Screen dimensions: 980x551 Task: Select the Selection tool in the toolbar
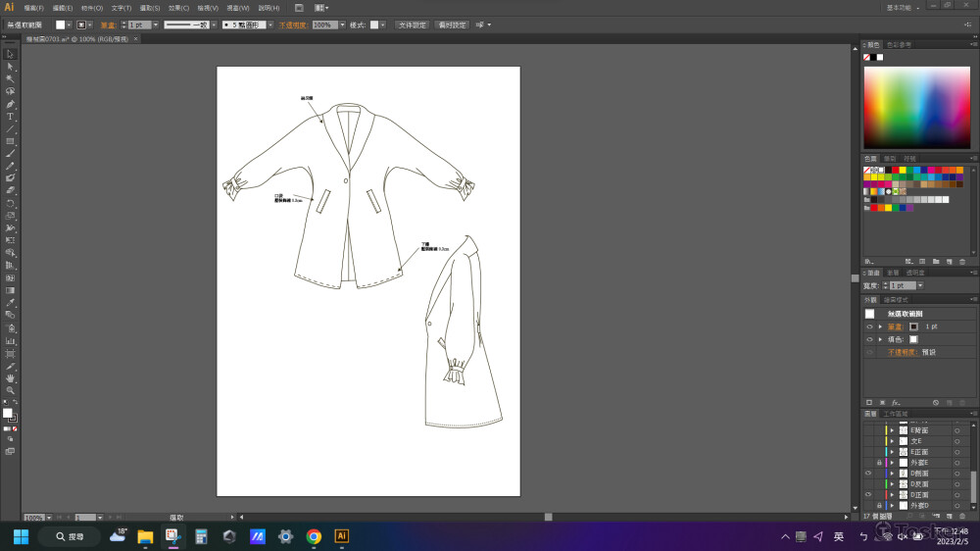click(10, 54)
